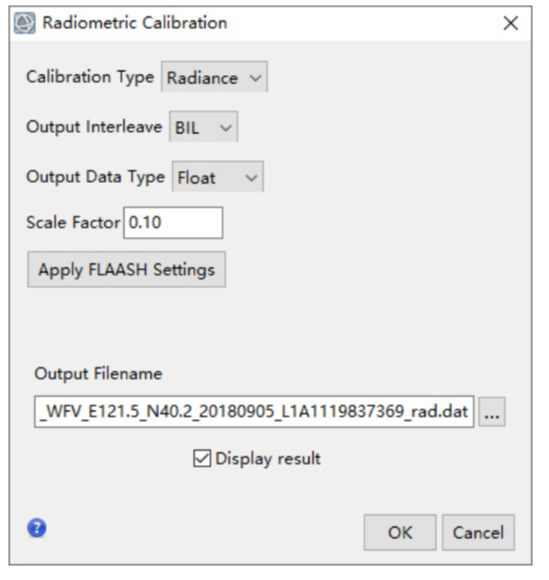Click the Output Filename label text
549x580 pixels.
(x=98, y=373)
